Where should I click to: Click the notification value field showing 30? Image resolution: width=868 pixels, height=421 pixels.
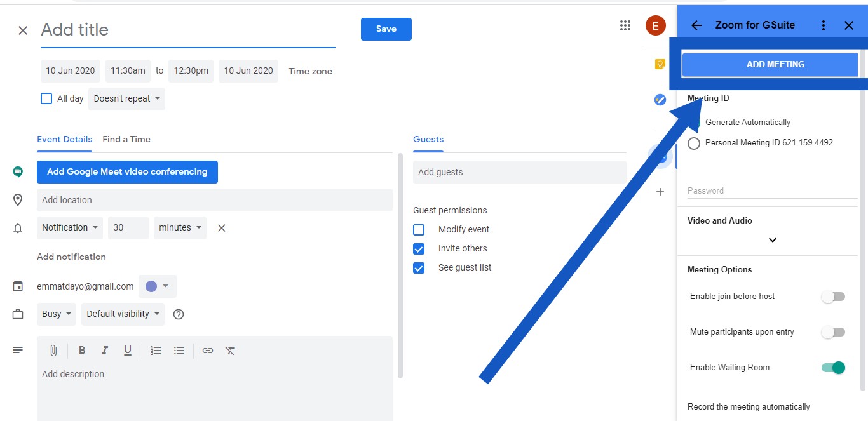click(128, 228)
